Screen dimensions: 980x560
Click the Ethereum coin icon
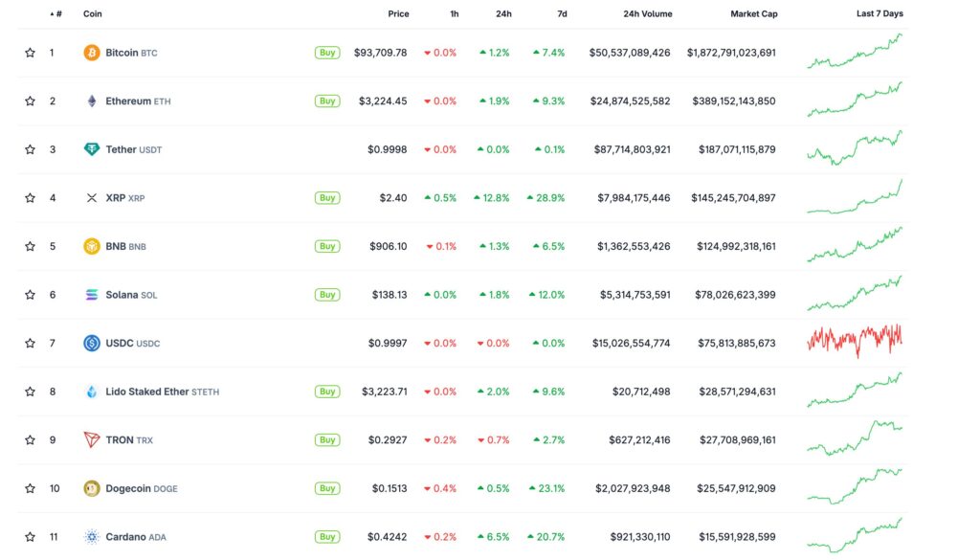[92, 101]
